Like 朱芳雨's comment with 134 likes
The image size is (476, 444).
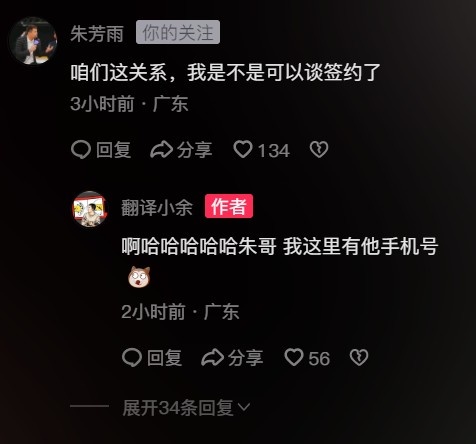pyautogui.click(x=243, y=149)
